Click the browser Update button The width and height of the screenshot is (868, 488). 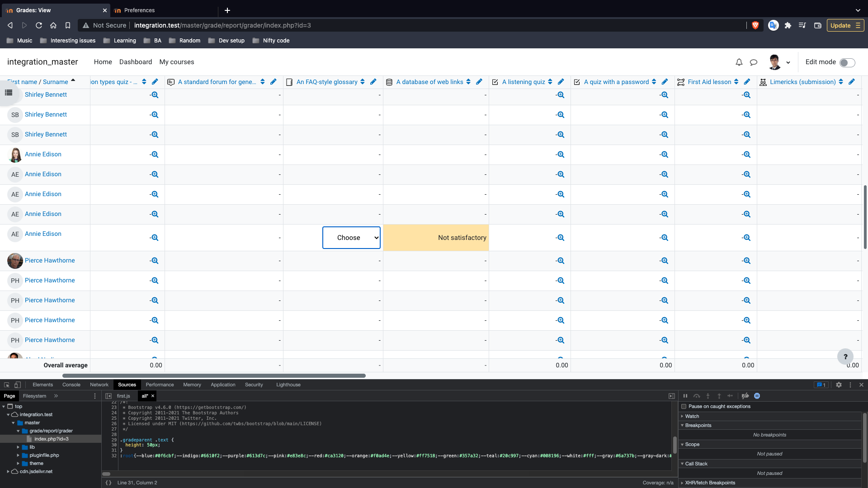(x=845, y=26)
